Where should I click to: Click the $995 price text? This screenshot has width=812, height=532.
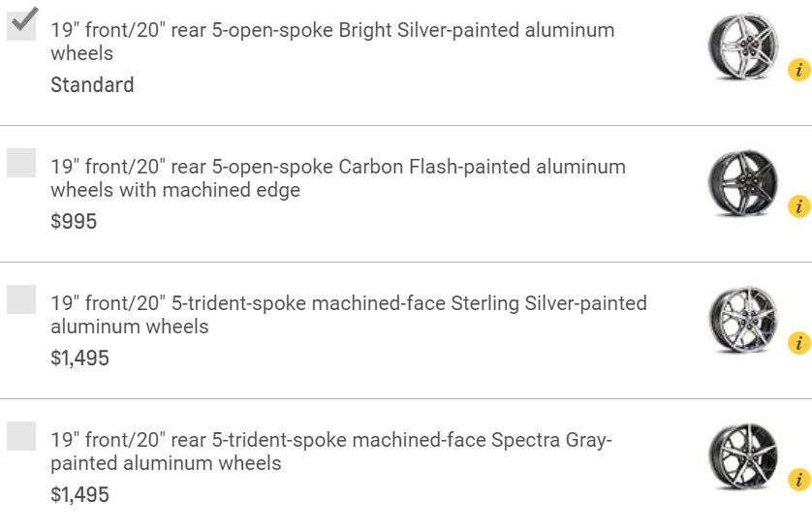coord(74,222)
